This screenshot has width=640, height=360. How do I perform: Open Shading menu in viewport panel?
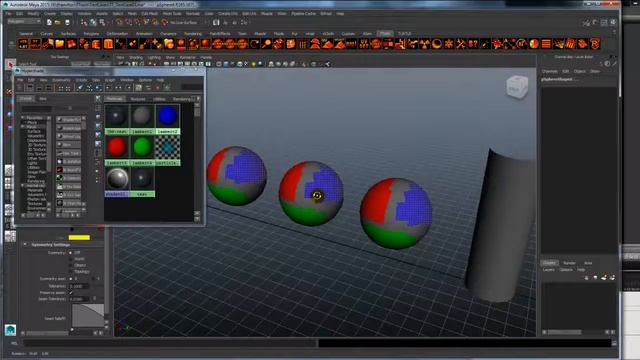[x=136, y=58]
